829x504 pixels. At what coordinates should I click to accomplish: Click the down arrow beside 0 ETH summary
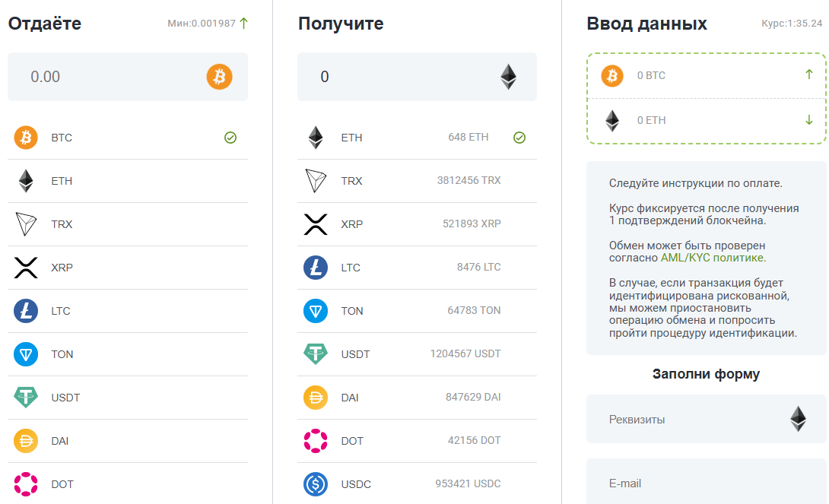[x=809, y=120]
